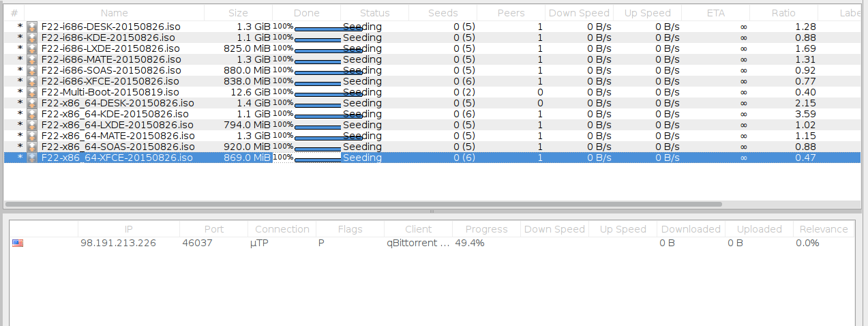Click the 12.6 GiB size cell
868x326 pixels.
coord(250,92)
